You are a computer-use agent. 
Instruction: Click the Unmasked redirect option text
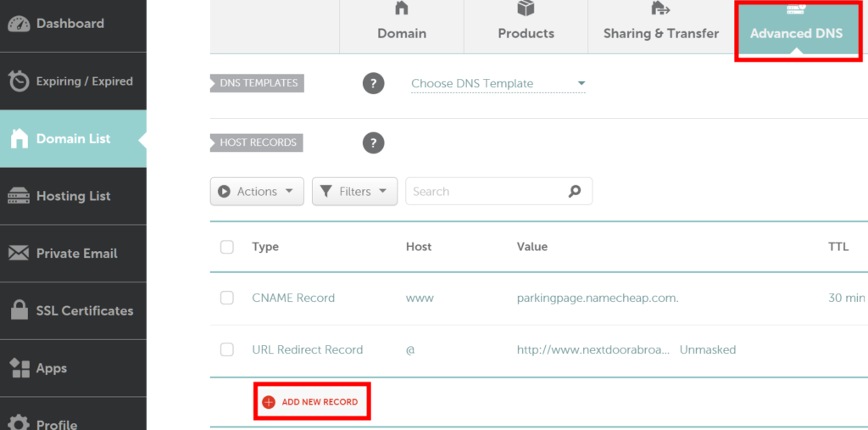[708, 349]
